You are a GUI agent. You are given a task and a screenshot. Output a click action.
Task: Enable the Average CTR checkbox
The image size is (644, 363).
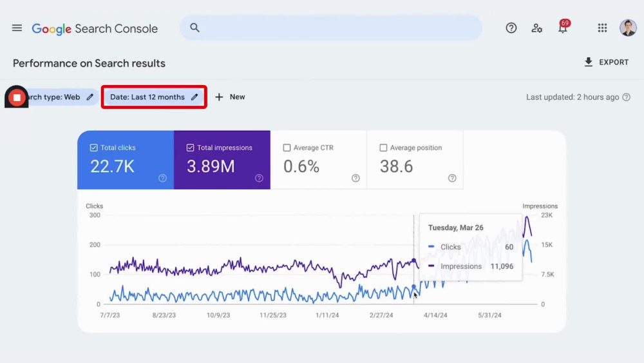click(x=287, y=148)
